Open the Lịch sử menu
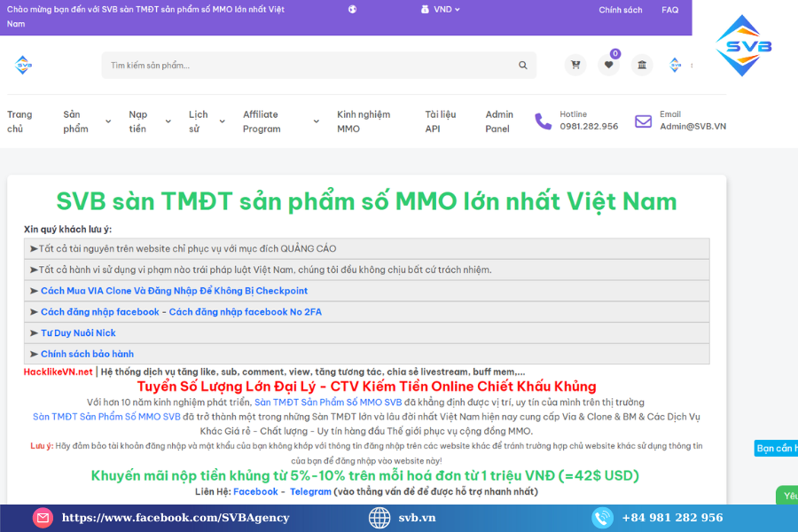 (198, 121)
